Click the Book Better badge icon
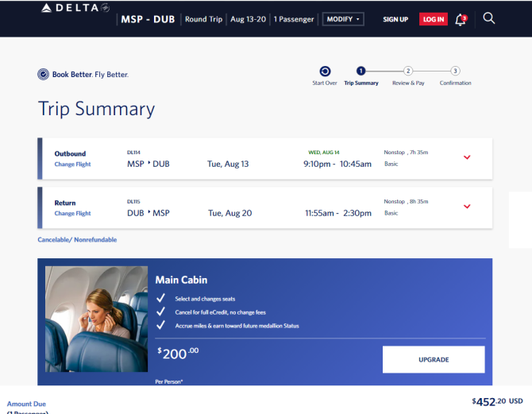This screenshot has height=414, width=532. 43,74
